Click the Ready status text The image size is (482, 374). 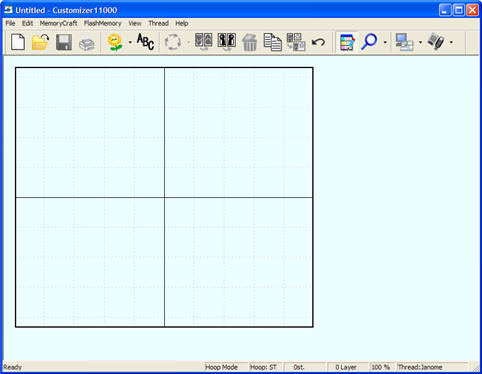point(13,367)
